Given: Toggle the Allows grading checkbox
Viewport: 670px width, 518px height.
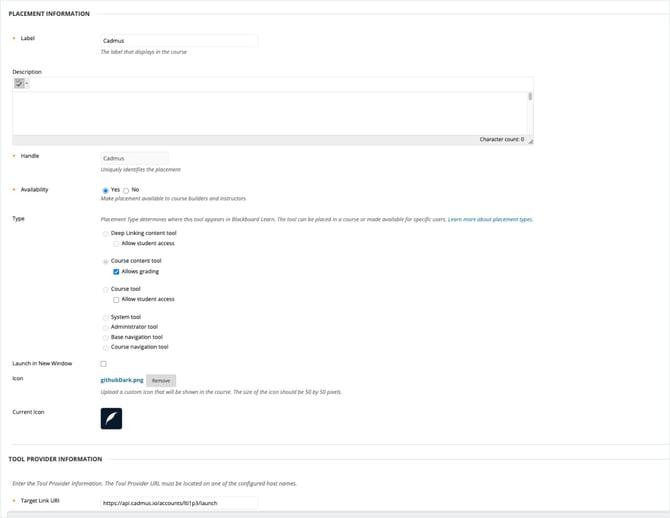Looking at the screenshot, I should 117,271.
